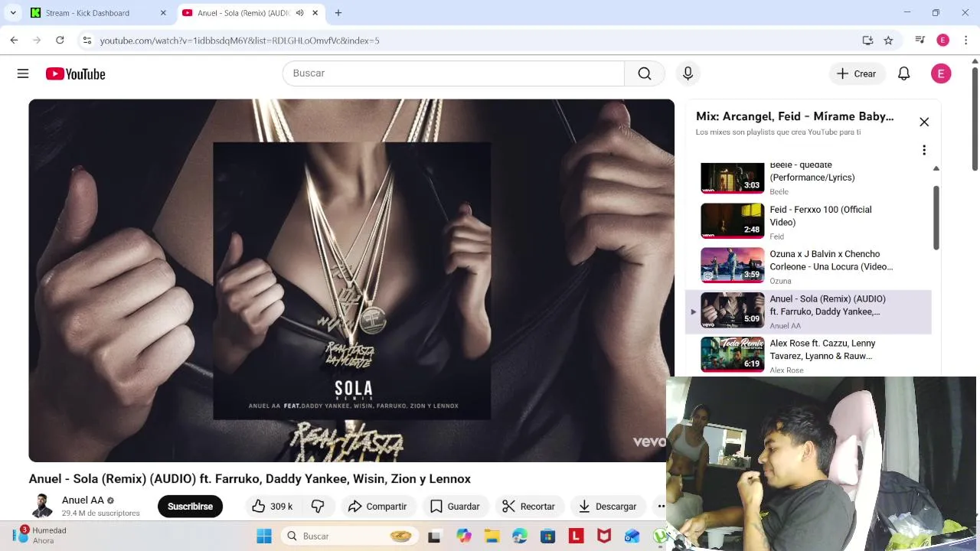
Task: Play Alex Rose ft. Cazzu playlist item
Action: point(808,355)
